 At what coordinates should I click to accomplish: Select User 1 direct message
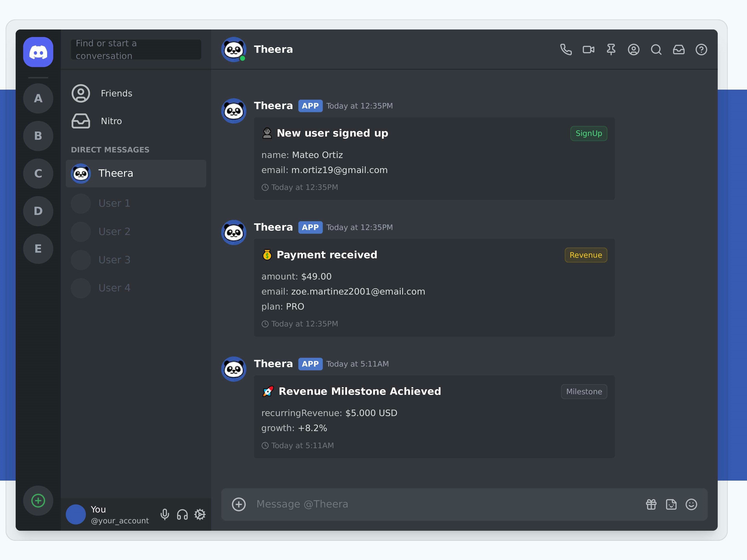click(136, 204)
